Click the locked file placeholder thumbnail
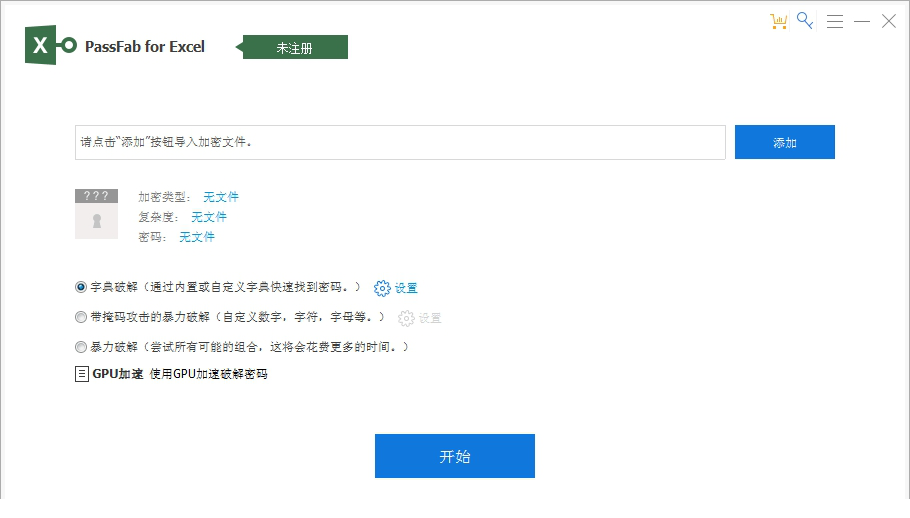 coord(96,213)
